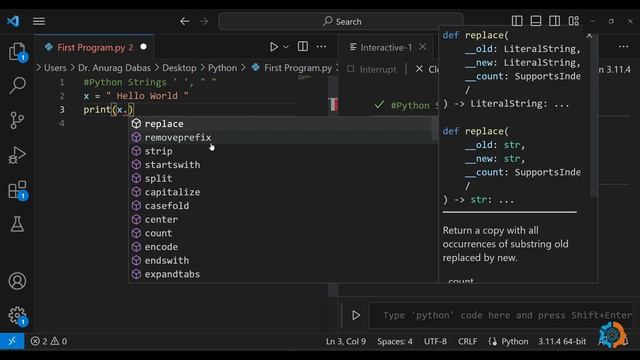Choose startswith in autocomplete list
The height and width of the screenshot is (360, 640).
coord(282,165)
